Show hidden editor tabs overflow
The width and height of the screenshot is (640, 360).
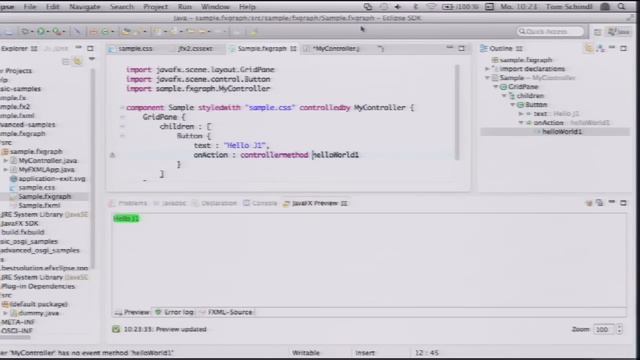(380, 49)
